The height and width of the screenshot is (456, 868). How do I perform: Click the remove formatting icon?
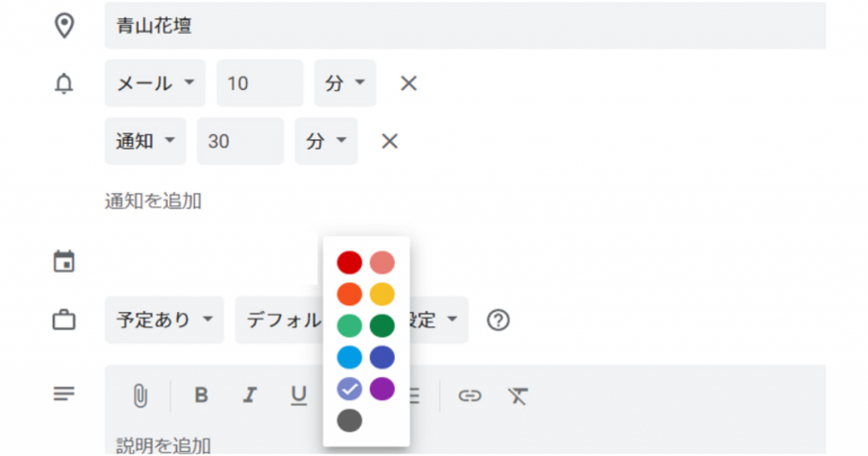click(x=518, y=395)
